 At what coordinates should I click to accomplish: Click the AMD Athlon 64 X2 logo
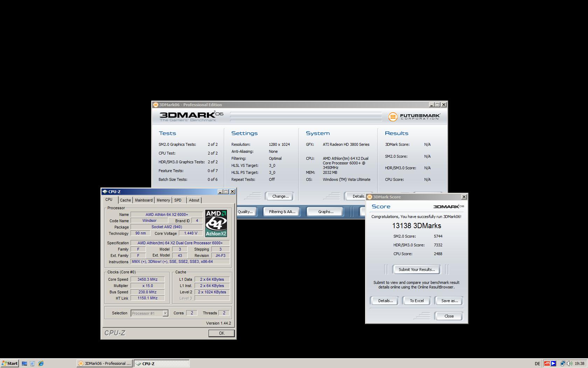pos(216,223)
